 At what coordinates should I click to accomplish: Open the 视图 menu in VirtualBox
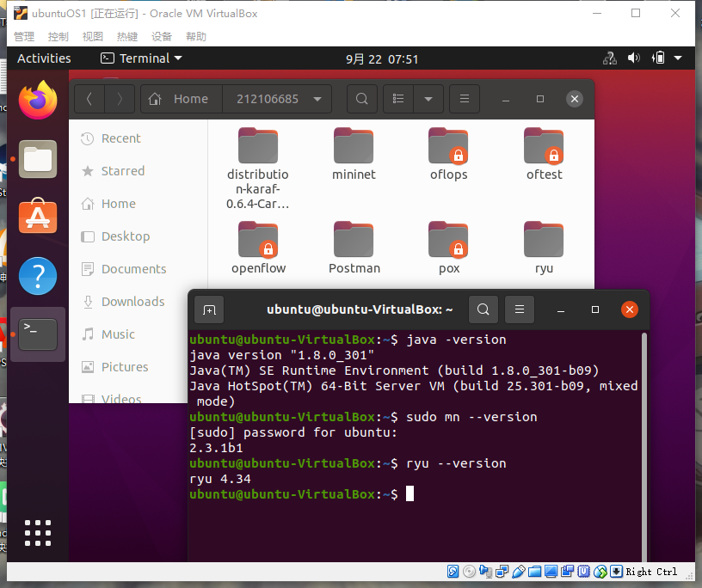[93, 36]
